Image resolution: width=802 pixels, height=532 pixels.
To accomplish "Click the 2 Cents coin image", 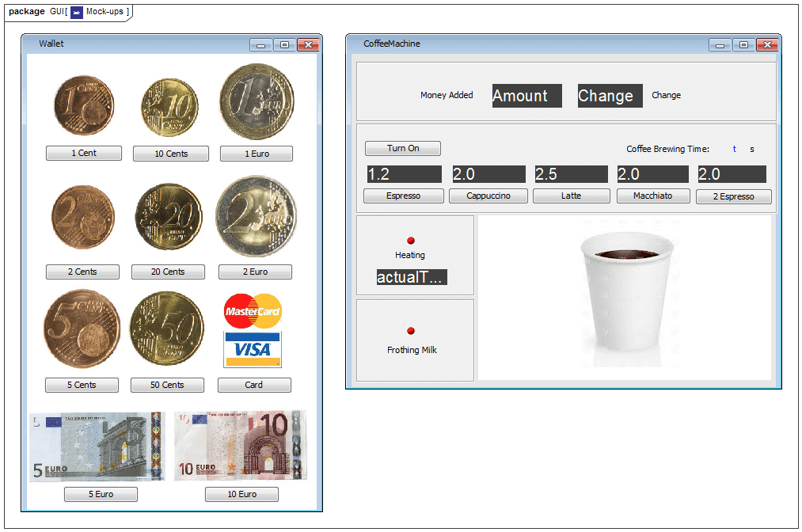I will pos(83,217).
